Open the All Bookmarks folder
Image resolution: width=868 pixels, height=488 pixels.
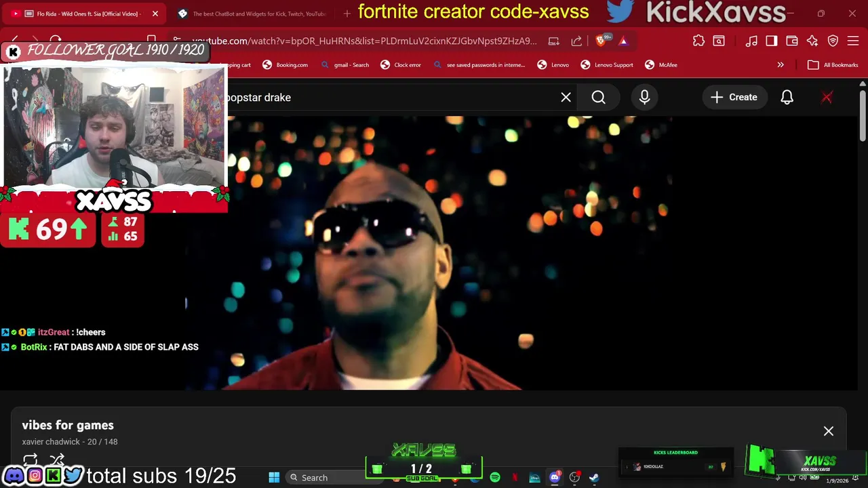pyautogui.click(x=833, y=65)
